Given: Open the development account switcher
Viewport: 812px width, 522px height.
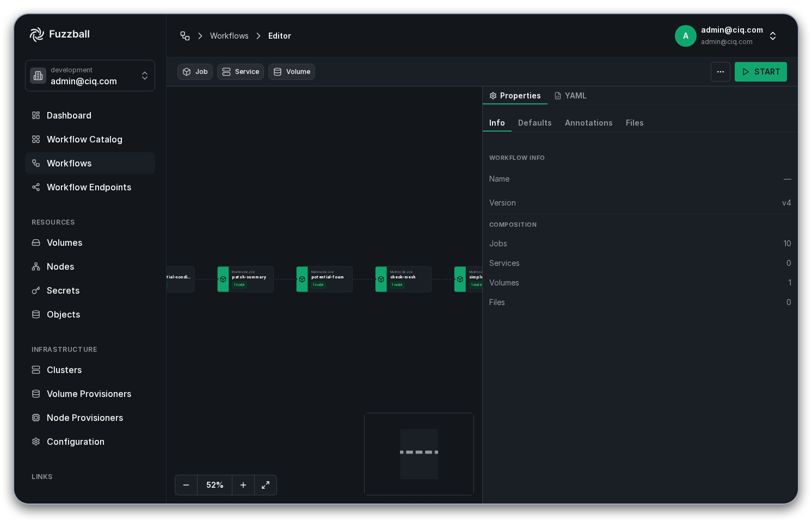Looking at the screenshot, I should coord(90,76).
